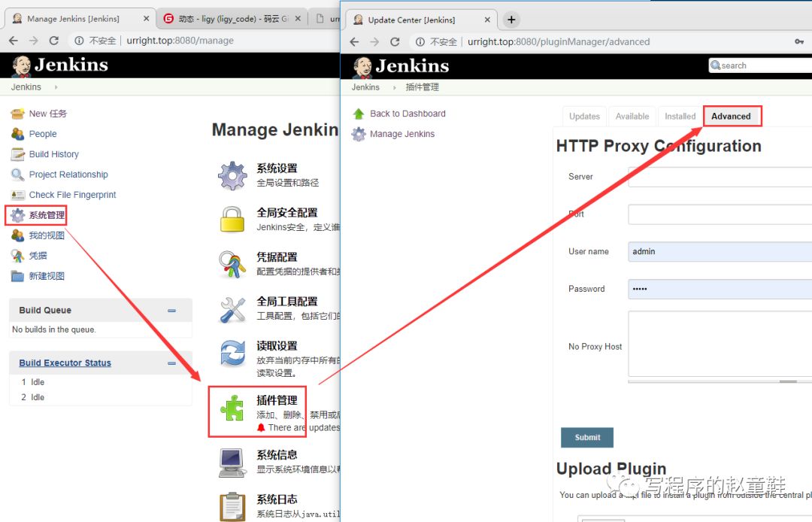Expand the Jenkins breadcrumb arrow in the left window
This screenshot has height=522, width=812.
point(56,87)
